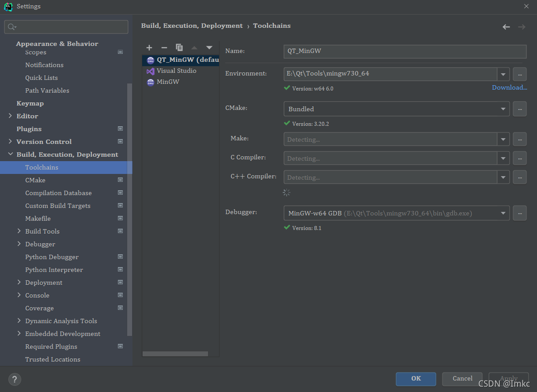This screenshot has width=537, height=392.
Task: Browse for the C Compiler path
Action: (520, 158)
